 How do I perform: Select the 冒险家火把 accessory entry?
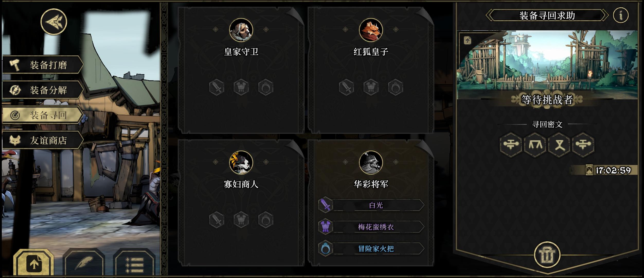click(371, 249)
